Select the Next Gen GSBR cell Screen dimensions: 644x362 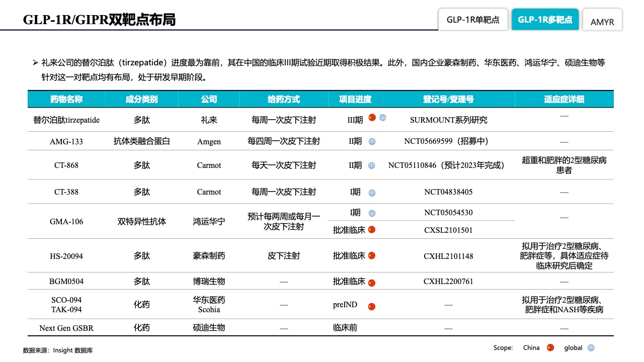pyautogui.click(x=66, y=328)
